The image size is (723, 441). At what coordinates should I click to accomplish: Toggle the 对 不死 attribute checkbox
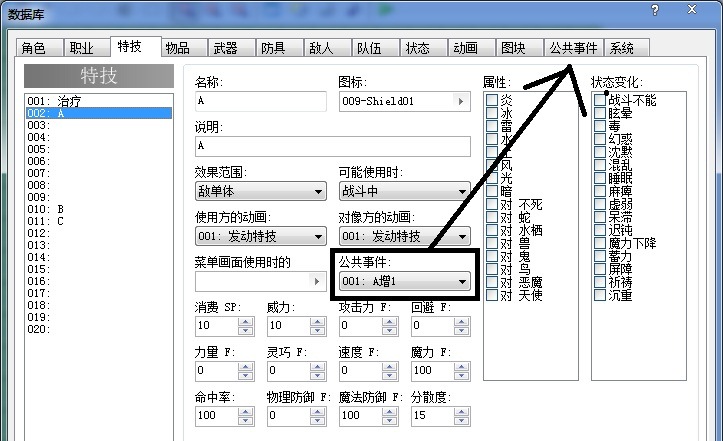click(x=492, y=204)
